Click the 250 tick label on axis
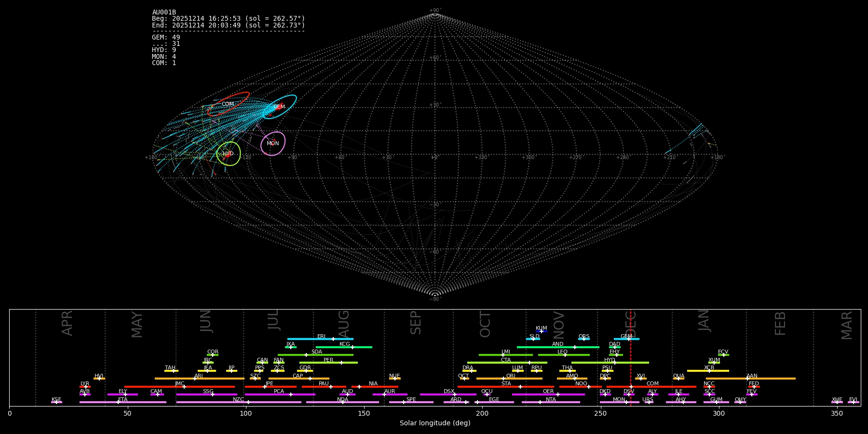This screenshot has height=434, width=868. (x=600, y=414)
